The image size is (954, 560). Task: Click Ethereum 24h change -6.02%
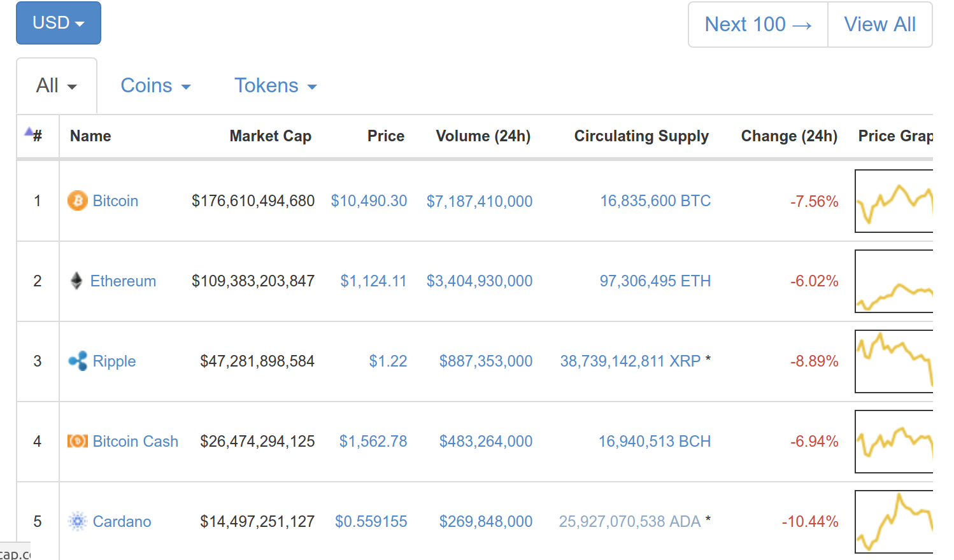pyautogui.click(x=815, y=281)
